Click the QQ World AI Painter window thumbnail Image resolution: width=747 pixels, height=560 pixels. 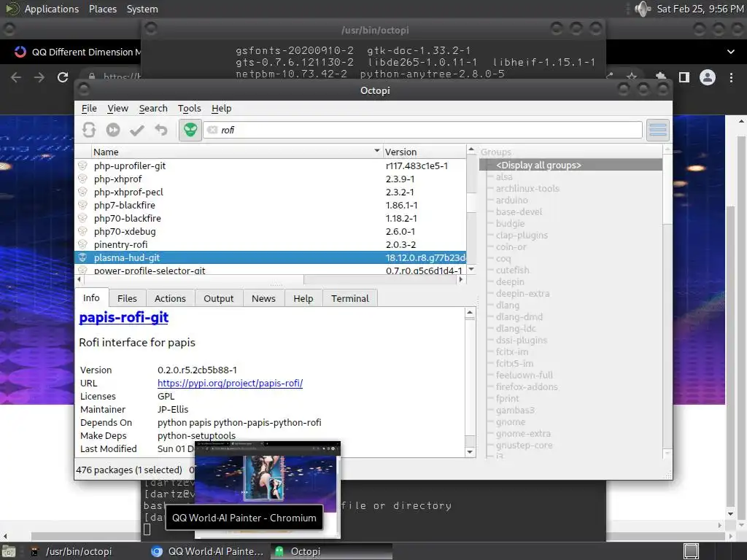click(268, 489)
